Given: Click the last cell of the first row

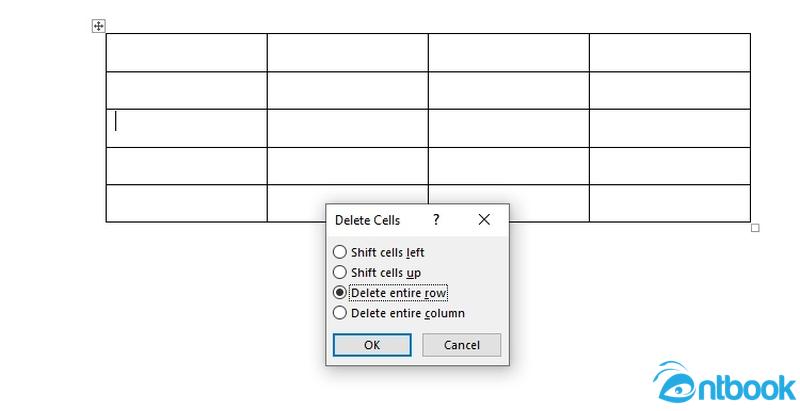Looking at the screenshot, I should pos(670,53).
